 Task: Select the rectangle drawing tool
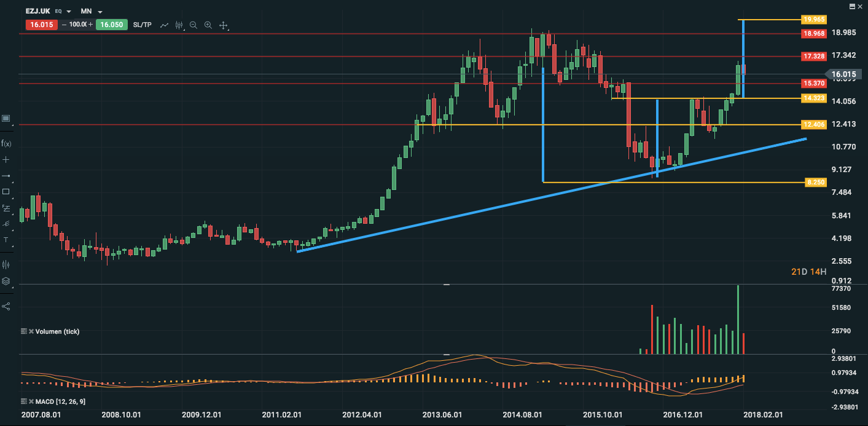6,191
